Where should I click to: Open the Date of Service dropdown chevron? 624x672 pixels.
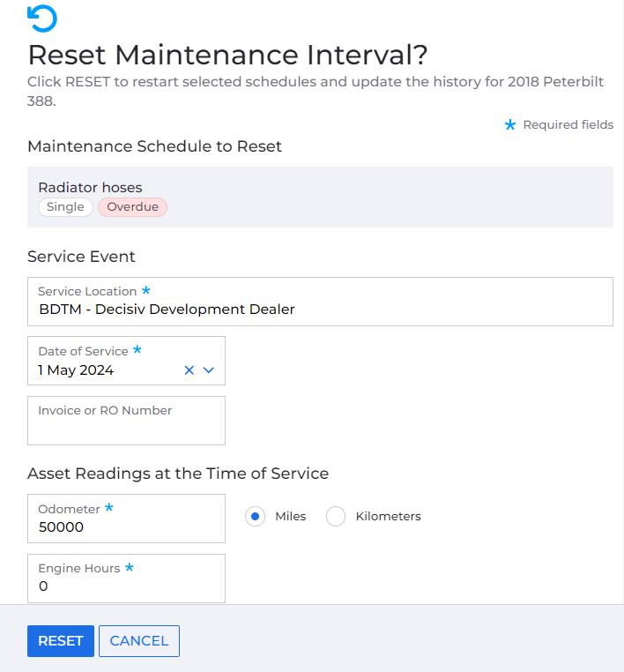pos(209,370)
